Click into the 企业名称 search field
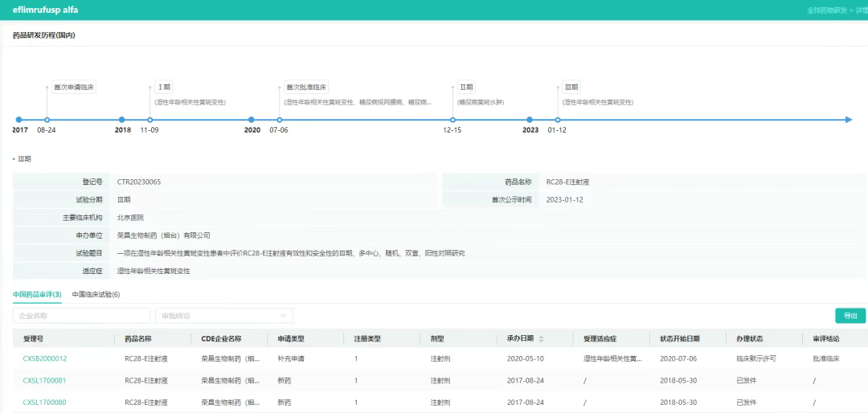Screen dimensions: 868x413 (81, 316)
